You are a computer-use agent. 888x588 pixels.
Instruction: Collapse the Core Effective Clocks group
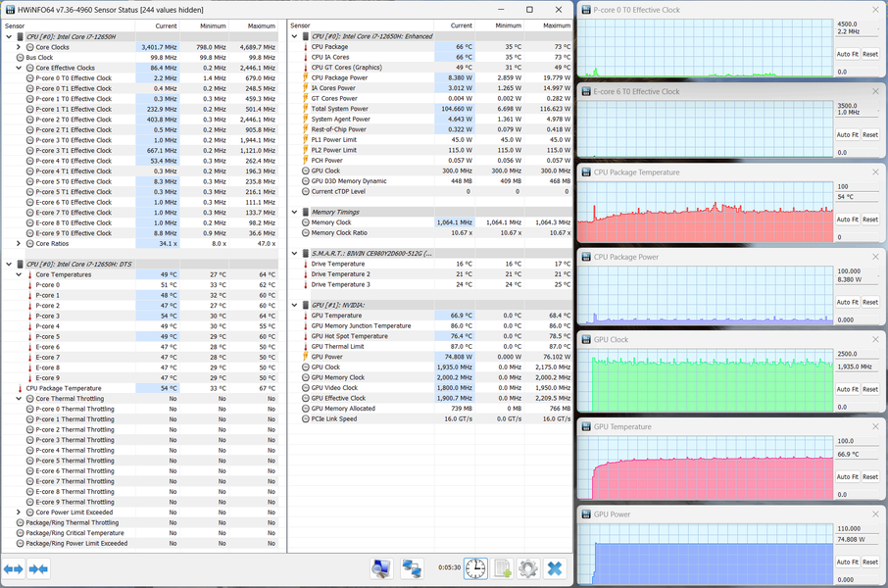point(19,68)
